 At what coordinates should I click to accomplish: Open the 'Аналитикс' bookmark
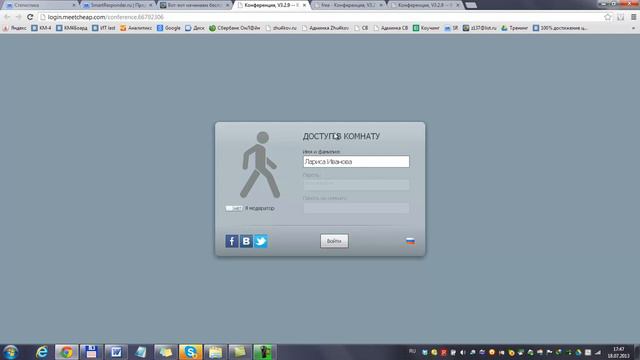136,28
